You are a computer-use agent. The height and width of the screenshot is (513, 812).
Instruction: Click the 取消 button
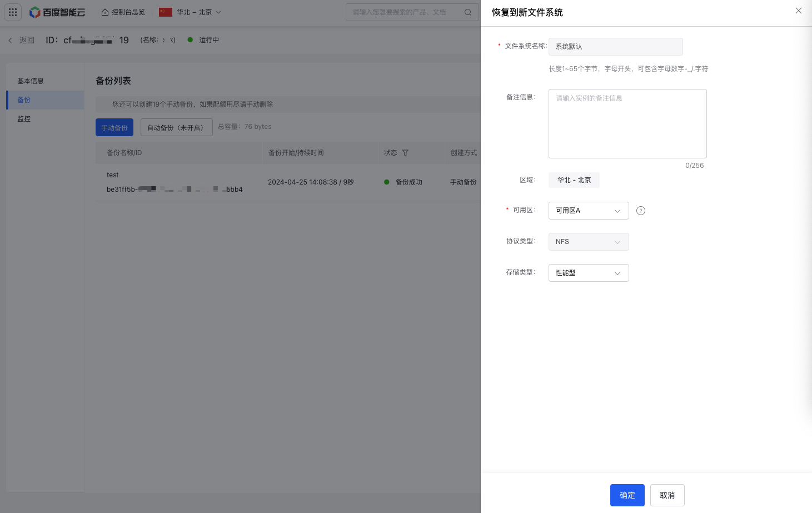point(667,495)
